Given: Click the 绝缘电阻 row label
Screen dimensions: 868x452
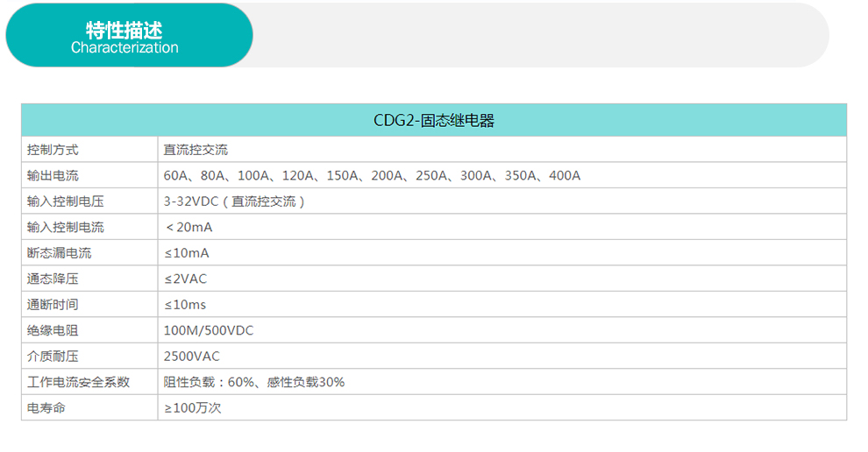Looking at the screenshot, I should coord(53,331).
